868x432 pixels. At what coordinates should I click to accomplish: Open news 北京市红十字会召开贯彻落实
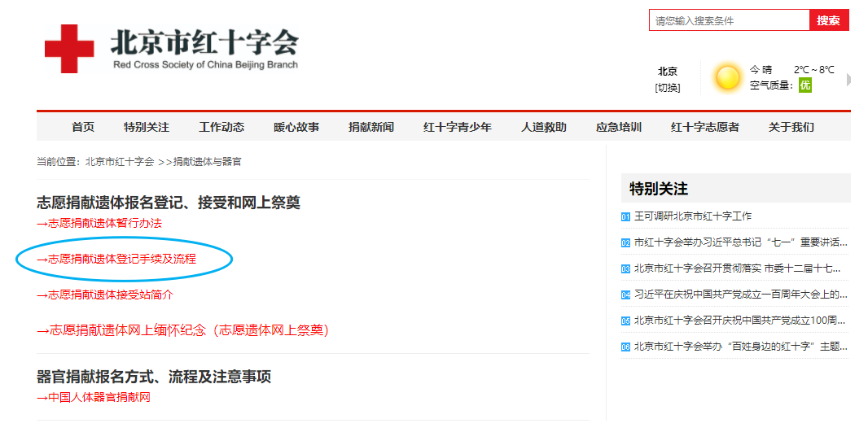tap(738, 268)
